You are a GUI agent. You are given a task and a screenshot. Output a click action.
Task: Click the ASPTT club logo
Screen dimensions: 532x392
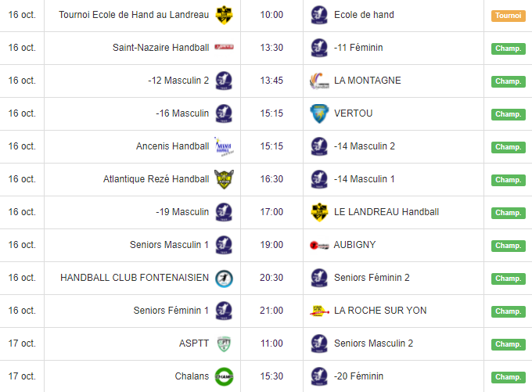tap(224, 343)
